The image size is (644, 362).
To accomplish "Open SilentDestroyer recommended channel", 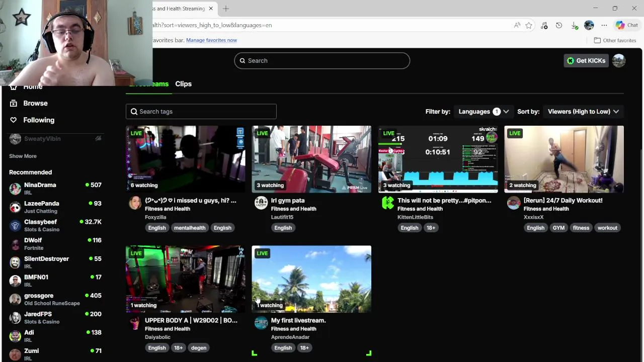I will tap(55, 262).
